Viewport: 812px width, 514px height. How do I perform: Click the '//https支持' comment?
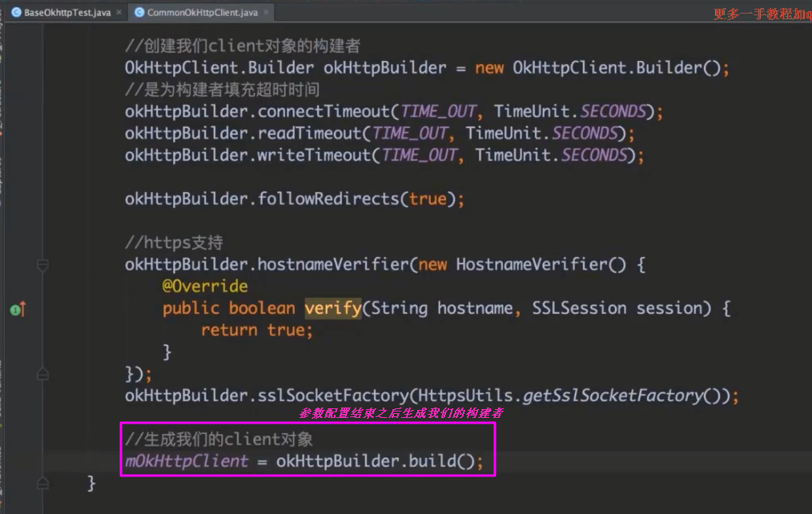pyautogui.click(x=174, y=243)
